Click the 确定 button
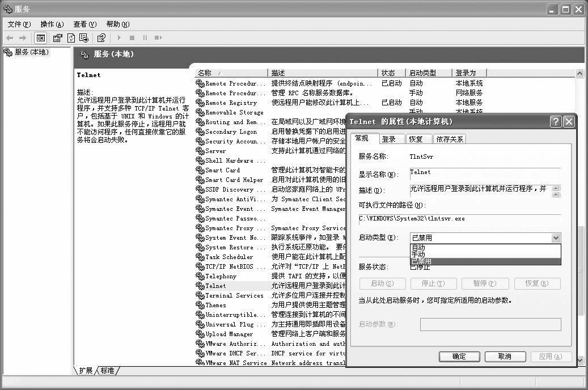This screenshot has height=390, width=588. pyautogui.click(x=459, y=357)
